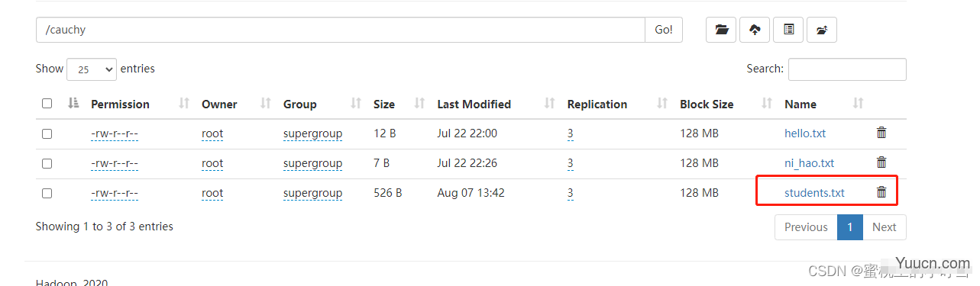Screen dimensions: 980x286
Task: Open the students.txt file link
Action: pos(814,193)
